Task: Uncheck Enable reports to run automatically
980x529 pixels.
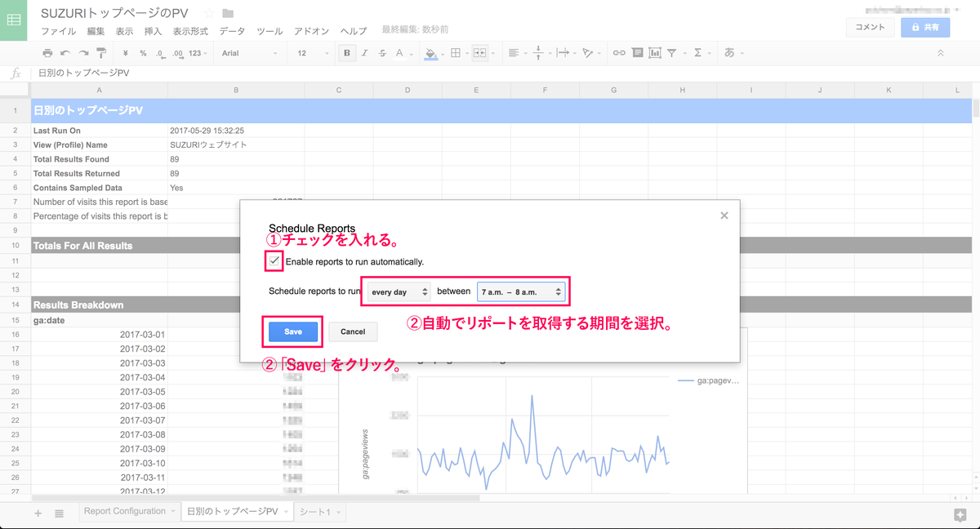Action: coord(274,261)
